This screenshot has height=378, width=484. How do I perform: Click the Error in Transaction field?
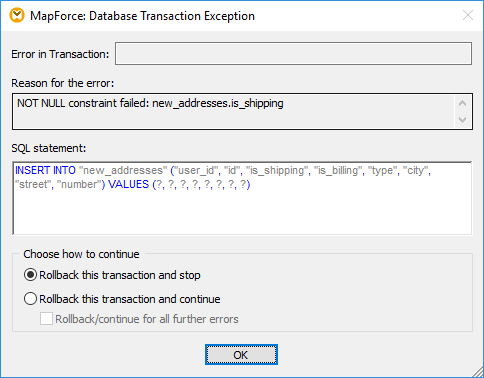293,53
